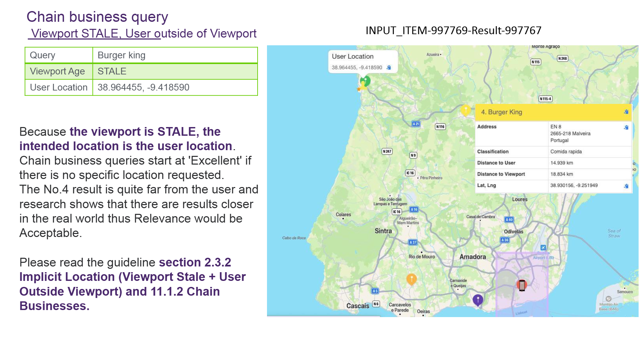Click the 'INPUT_ITEM-997769-Result-997767' heading
644x362 pixels.
[x=453, y=31]
